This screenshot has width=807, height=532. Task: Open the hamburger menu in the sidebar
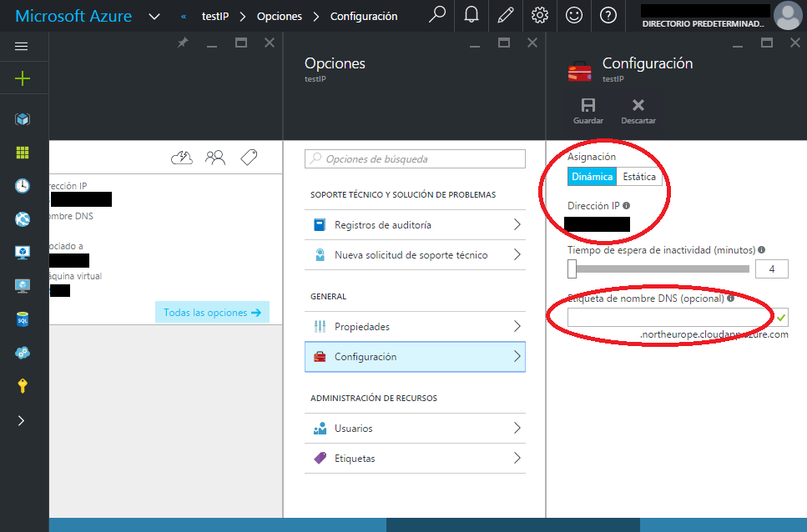[21, 47]
